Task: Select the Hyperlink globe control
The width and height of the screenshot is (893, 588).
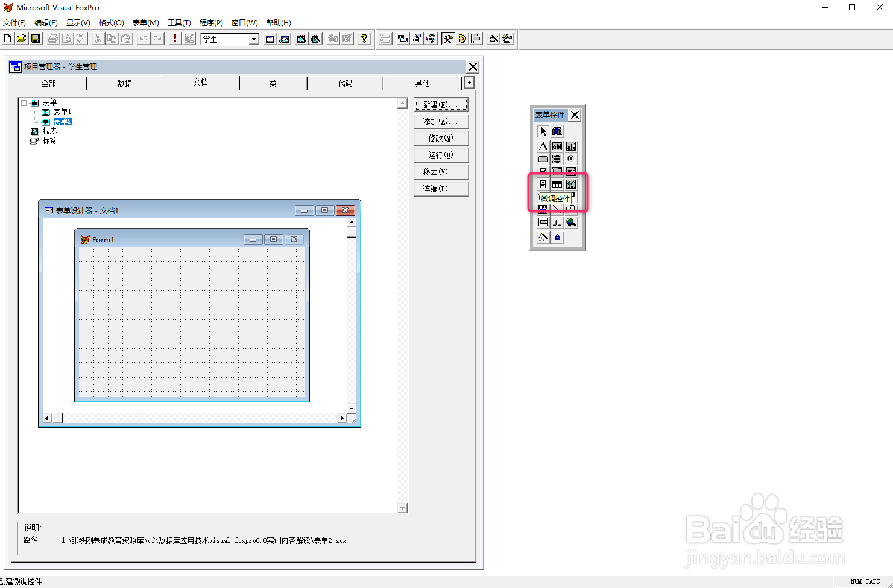Action: [571, 222]
